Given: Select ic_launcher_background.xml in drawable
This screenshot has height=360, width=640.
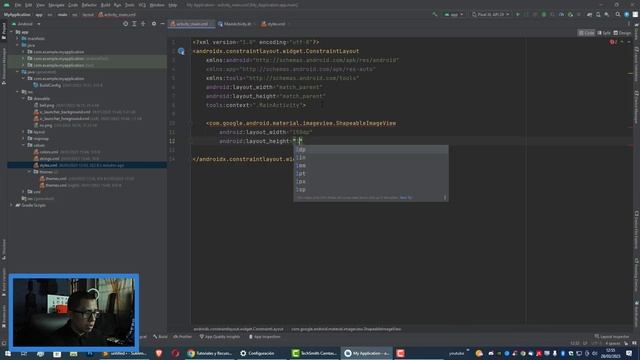Looking at the screenshot, I should [x=65, y=112].
